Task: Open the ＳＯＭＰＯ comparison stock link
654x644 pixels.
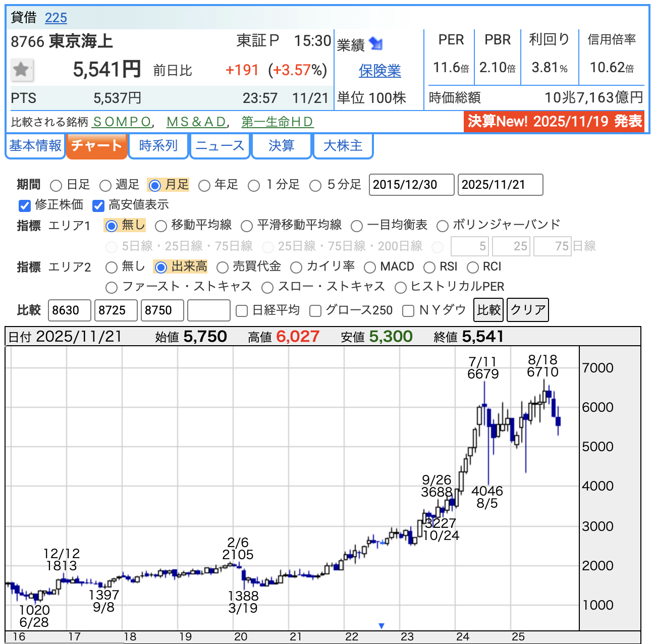Action: point(122,122)
